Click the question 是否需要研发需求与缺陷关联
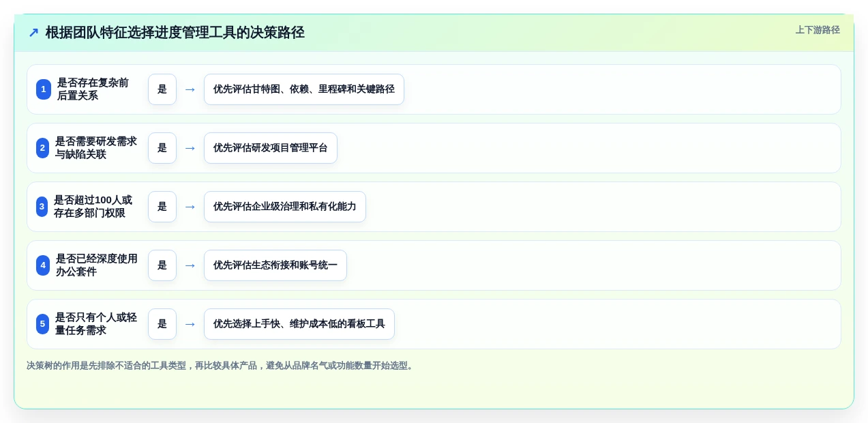 [x=96, y=148]
